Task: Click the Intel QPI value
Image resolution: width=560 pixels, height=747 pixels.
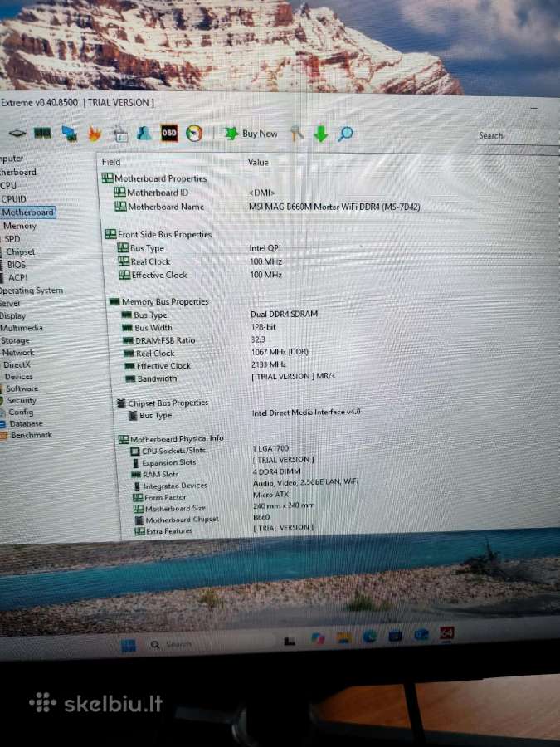Action: coord(265,248)
